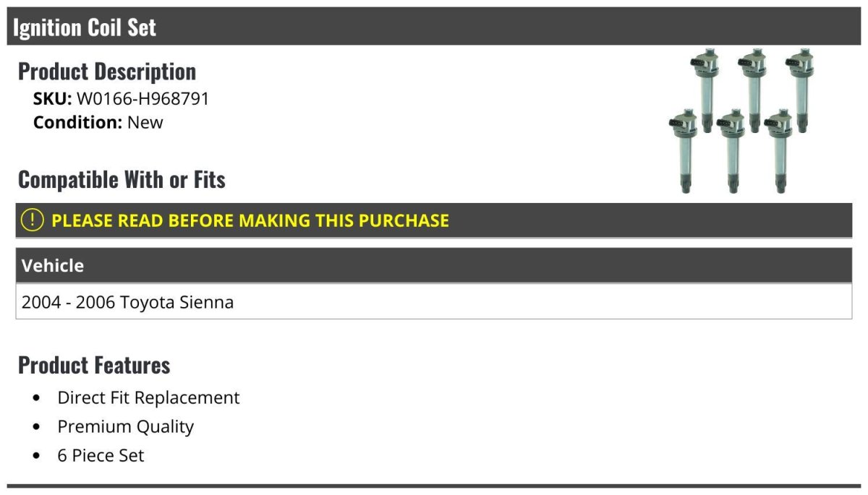Viewport: 868px width, 495px height.
Task: Click the Direct Fit Replacement feature text
Action: tap(148, 398)
